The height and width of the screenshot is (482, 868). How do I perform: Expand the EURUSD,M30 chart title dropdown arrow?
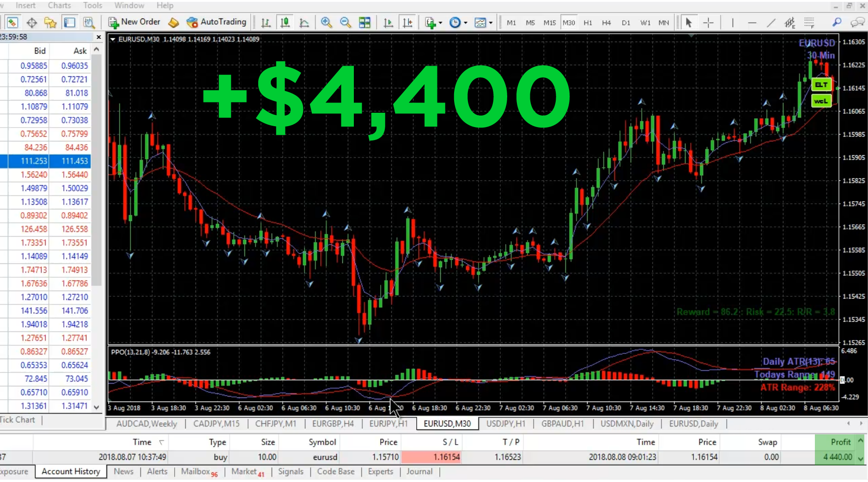click(x=112, y=39)
